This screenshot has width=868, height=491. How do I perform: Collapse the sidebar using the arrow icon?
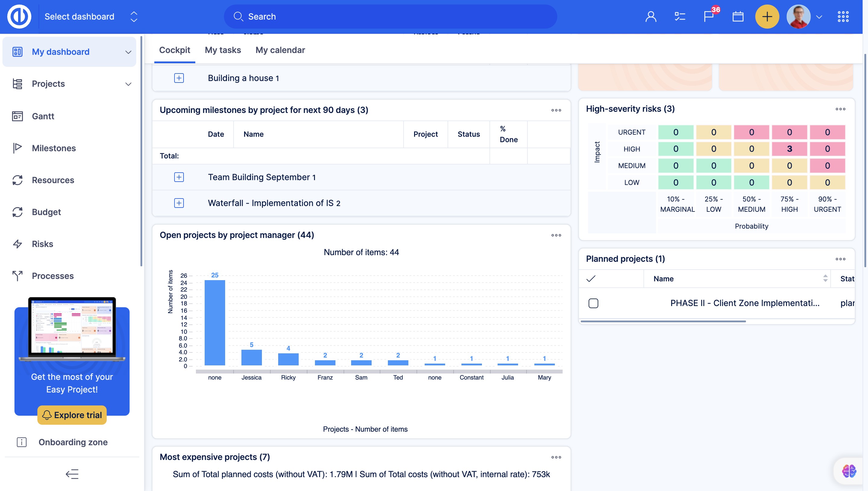click(72, 474)
